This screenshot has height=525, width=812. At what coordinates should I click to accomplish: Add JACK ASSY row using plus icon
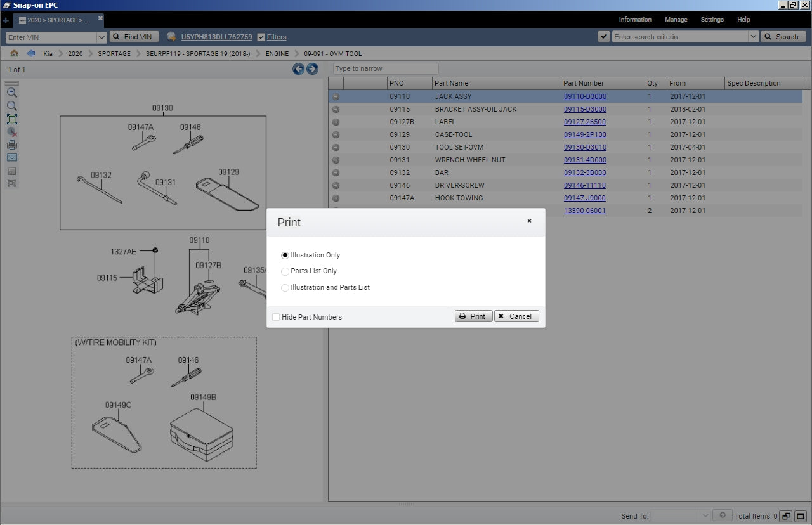tap(336, 97)
